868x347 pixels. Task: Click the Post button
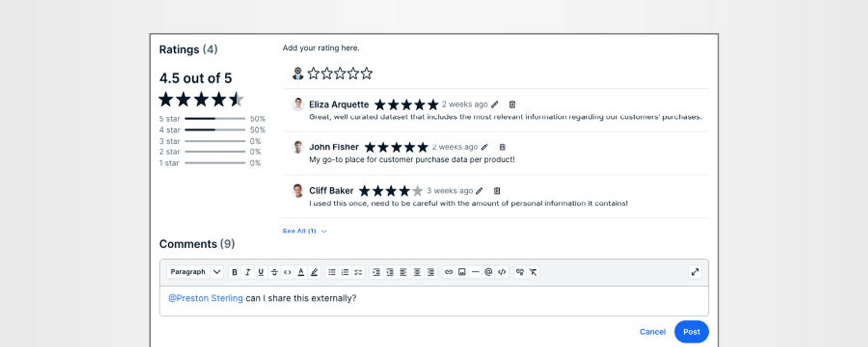(691, 332)
